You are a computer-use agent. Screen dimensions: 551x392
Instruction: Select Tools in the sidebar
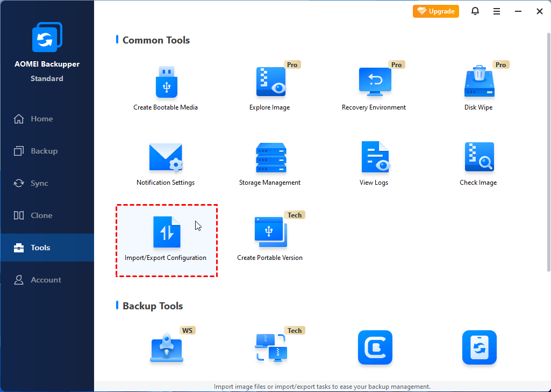[47, 248]
